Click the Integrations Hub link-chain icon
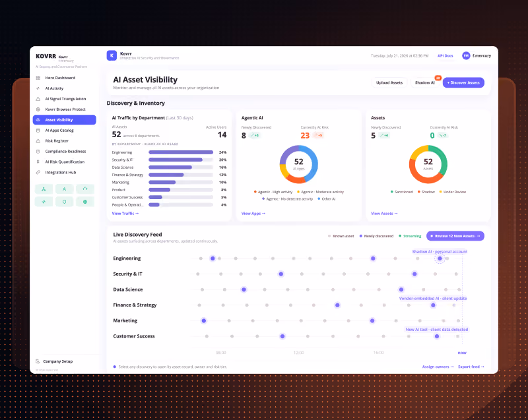 pos(38,172)
